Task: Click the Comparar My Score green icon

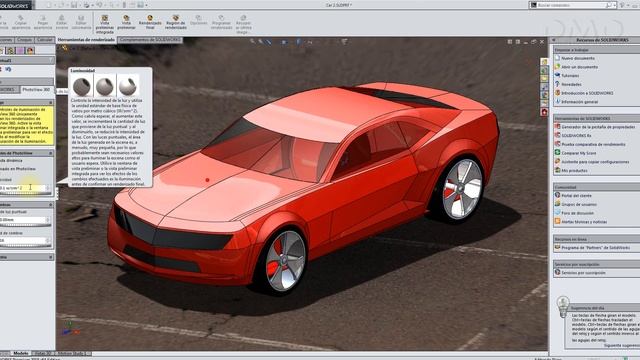Action: (557, 153)
